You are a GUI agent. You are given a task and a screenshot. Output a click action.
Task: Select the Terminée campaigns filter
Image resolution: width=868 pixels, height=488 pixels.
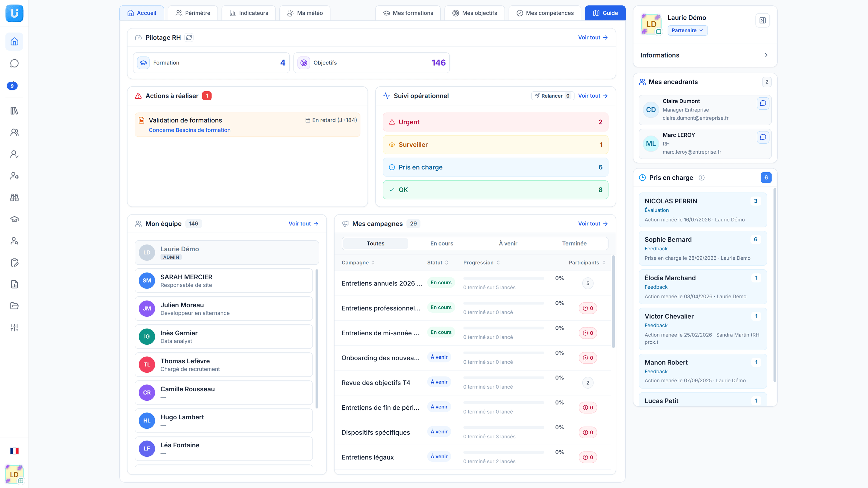[574, 243]
